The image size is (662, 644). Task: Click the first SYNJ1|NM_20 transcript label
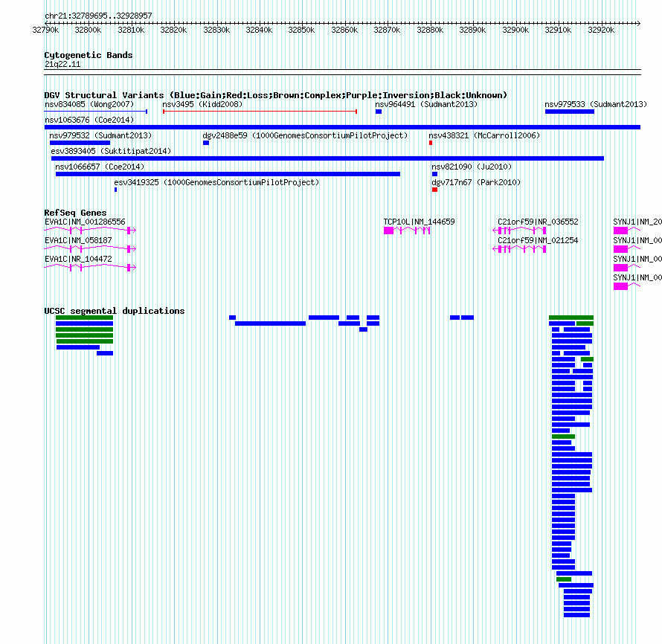637,222
